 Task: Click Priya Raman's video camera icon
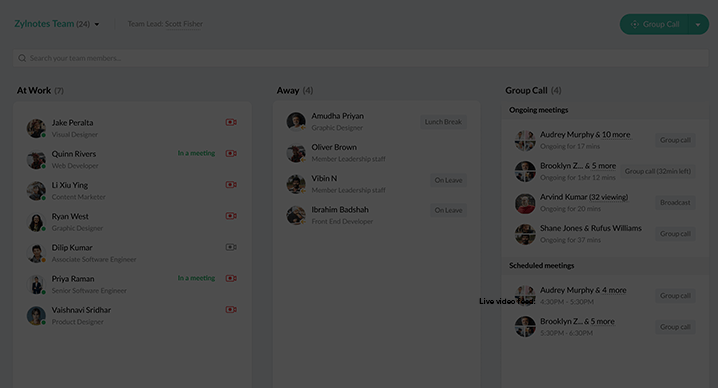pos(231,278)
